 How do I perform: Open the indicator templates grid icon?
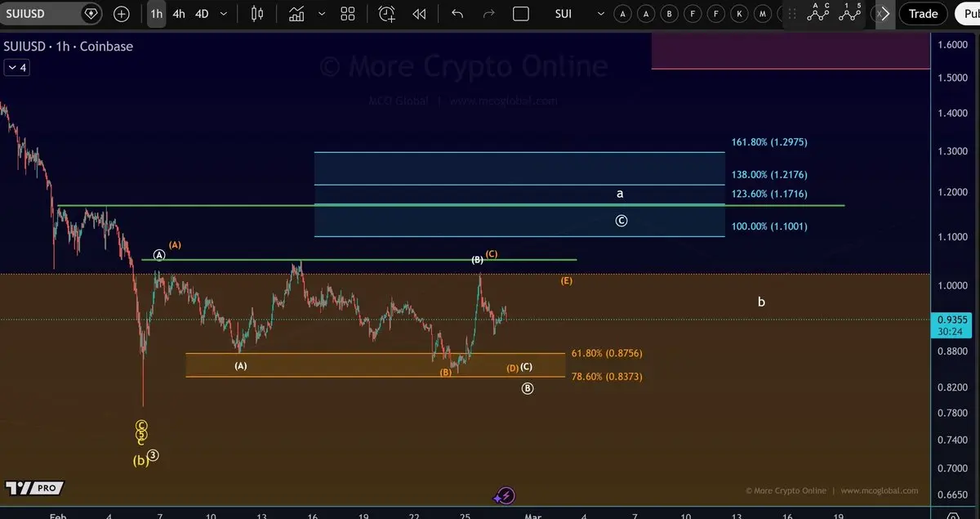[x=348, y=14]
